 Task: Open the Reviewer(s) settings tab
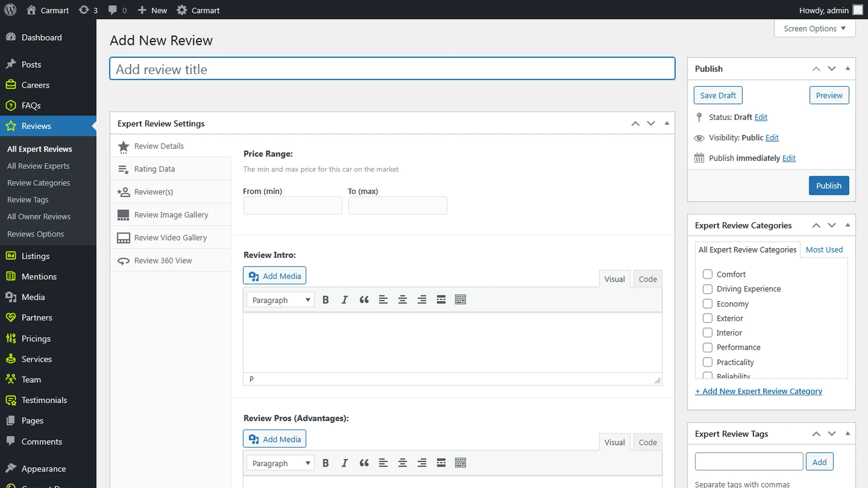(171, 192)
